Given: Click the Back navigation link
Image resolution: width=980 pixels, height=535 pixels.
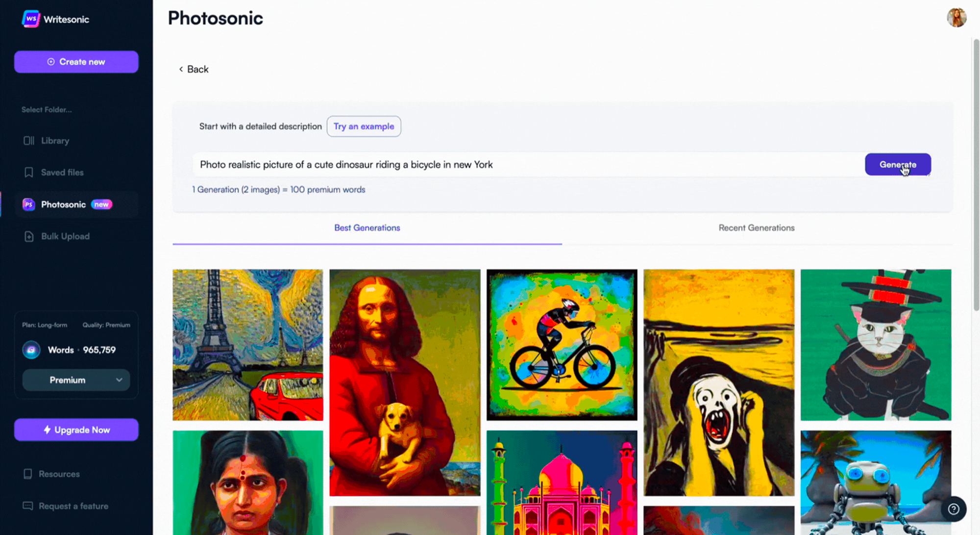Looking at the screenshot, I should (x=193, y=69).
